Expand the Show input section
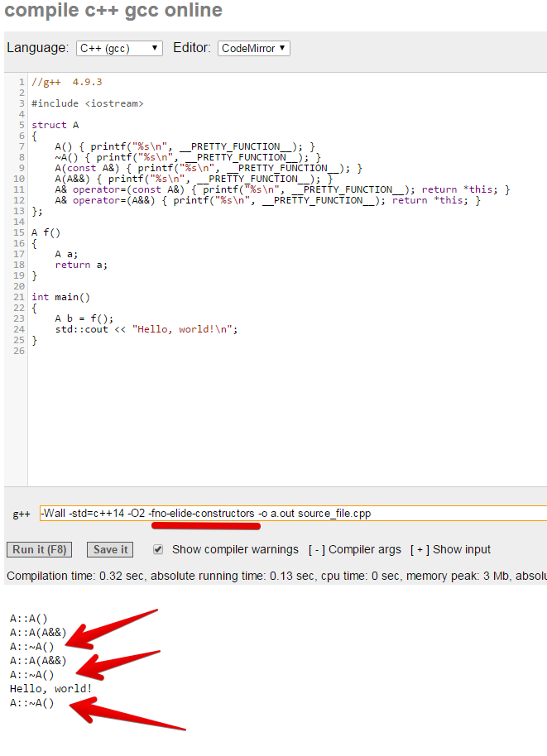 [449, 550]
